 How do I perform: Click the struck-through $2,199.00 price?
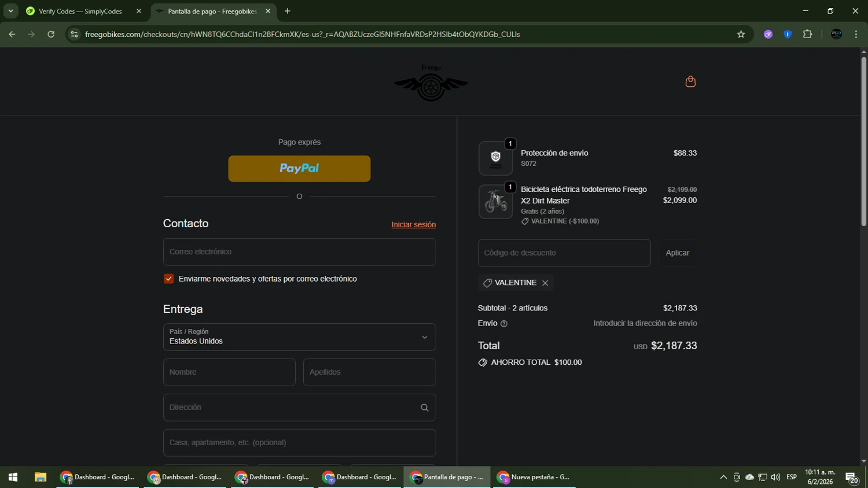click(682, 190)
